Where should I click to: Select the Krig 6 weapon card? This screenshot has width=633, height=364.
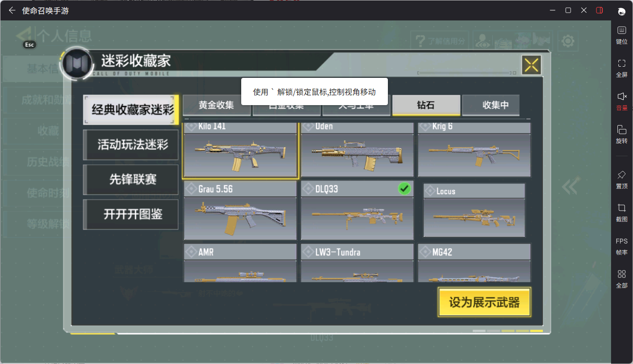[x=474, y=149]
